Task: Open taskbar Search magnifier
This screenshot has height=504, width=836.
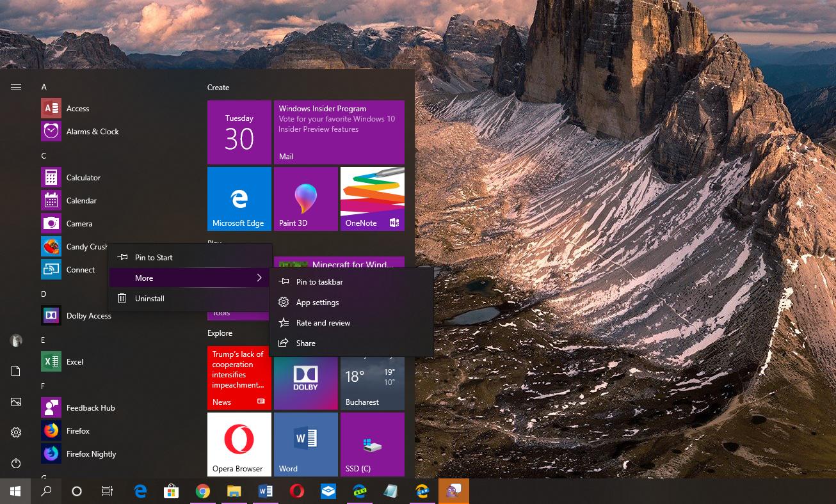Action: click(x=46, y=491)
